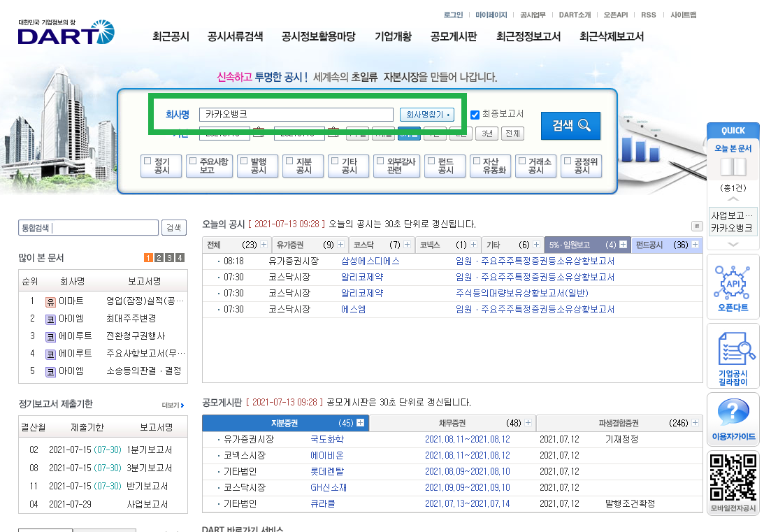Image resolution: width=771 pixels, height=532 pixels.
Task: Open the 오픈다트 API icon
Action: point(733,282)
